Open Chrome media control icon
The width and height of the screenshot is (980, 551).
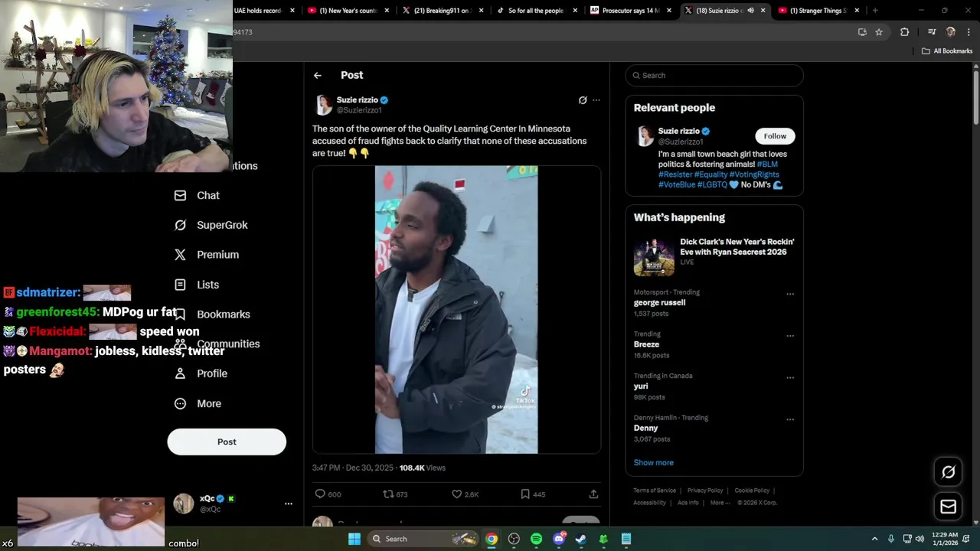click(x=932, y=32)
